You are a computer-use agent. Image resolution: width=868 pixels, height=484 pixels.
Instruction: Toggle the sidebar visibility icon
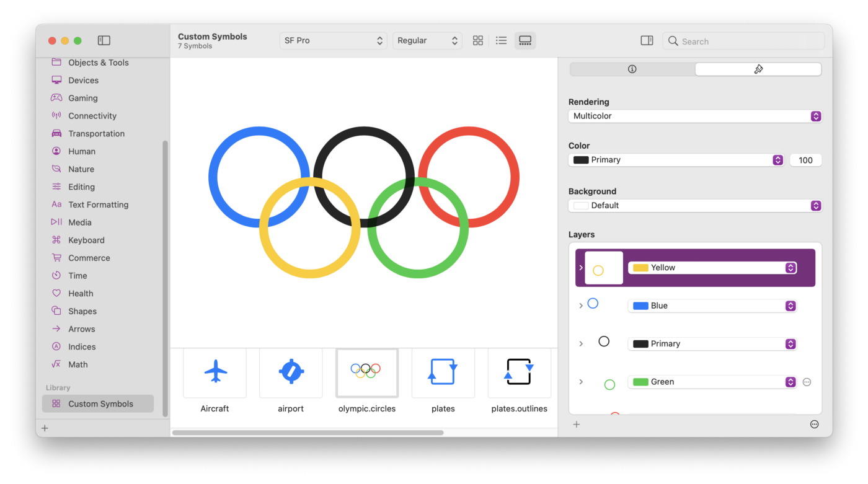[x=104, y=40]
